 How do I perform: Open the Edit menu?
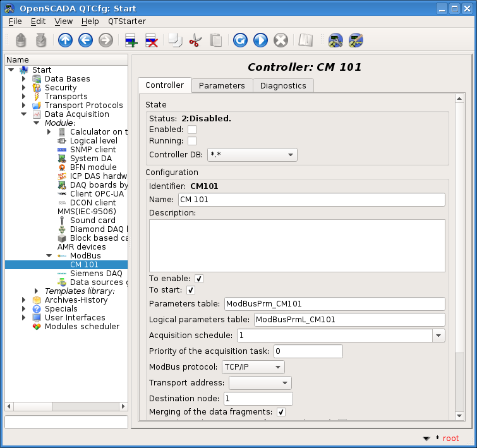[x=38, y=21]
